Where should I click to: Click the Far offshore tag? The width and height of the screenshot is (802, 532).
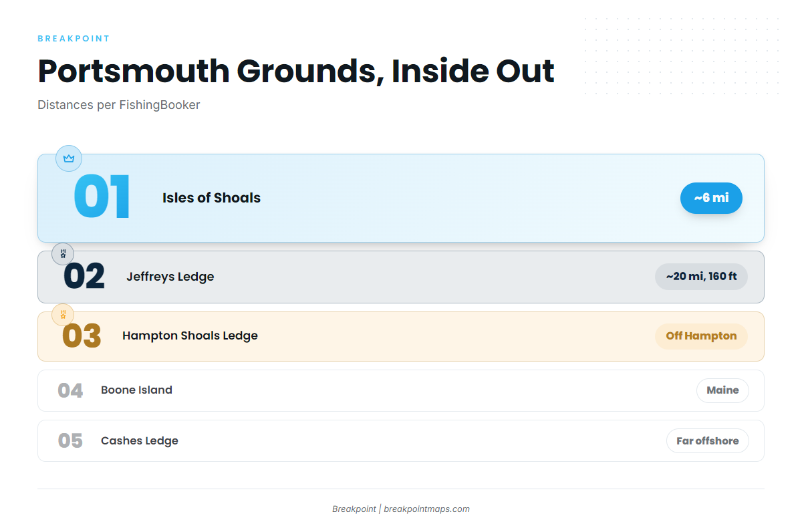pyautogui.click(x=708, y=441)
